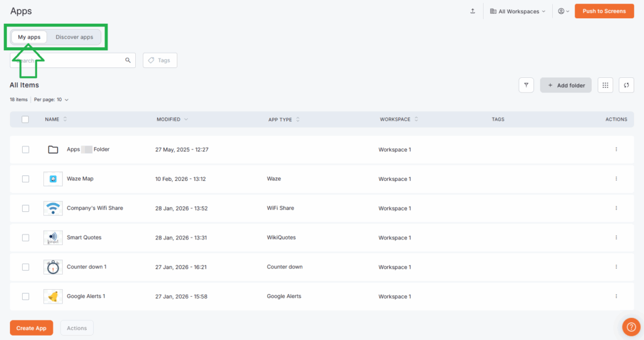Select the My apps tab
The width and height of the screenshot is (644, 340).
pos(29,37)
